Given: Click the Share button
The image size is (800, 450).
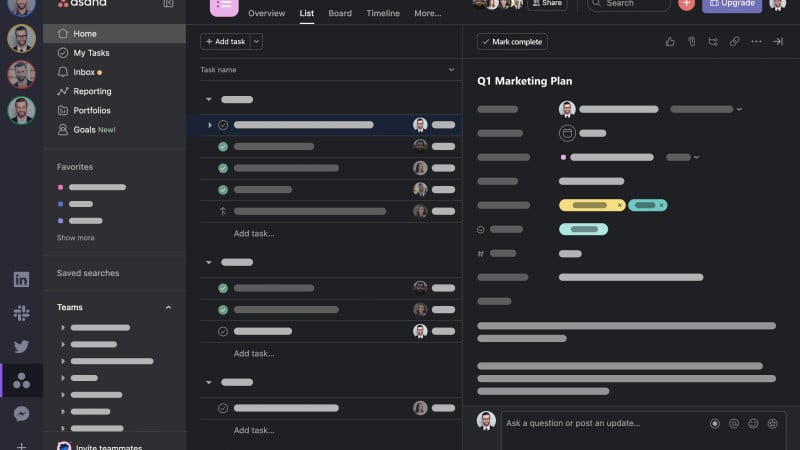Looking at the screenshot, I should point(547,4).
